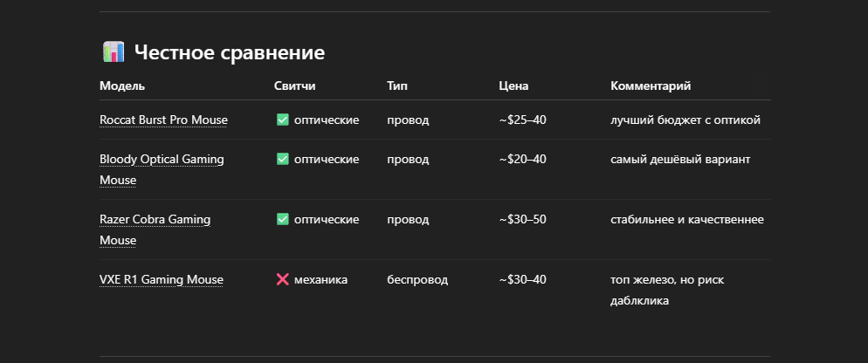
Task: Click the Цена column header
Action: tap(513, 86)
